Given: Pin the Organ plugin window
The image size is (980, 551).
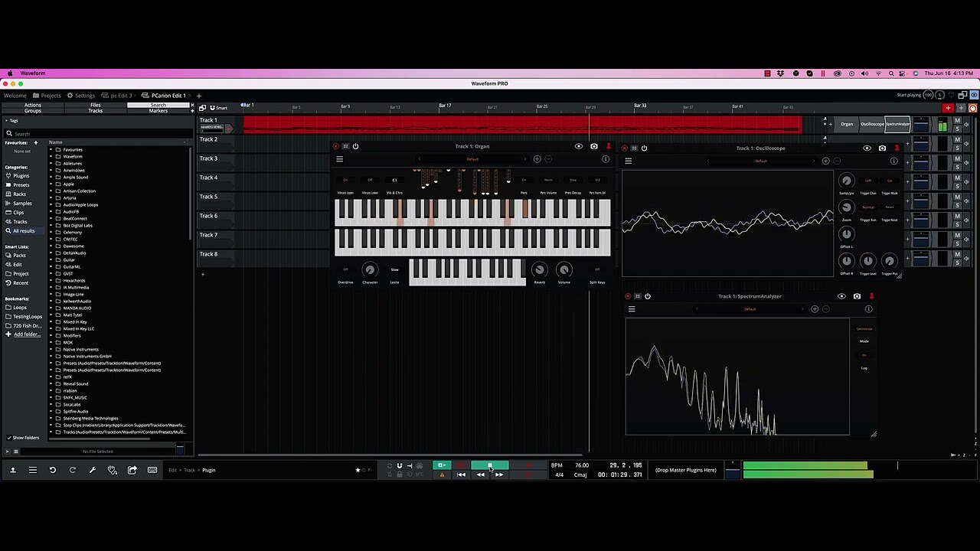Looking at the screenshot, I should click(609, 146).
